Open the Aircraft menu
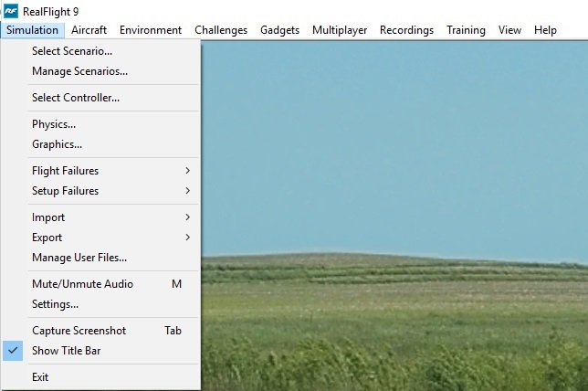This screenshot has height=391, width=588. [x=89, y=30]
